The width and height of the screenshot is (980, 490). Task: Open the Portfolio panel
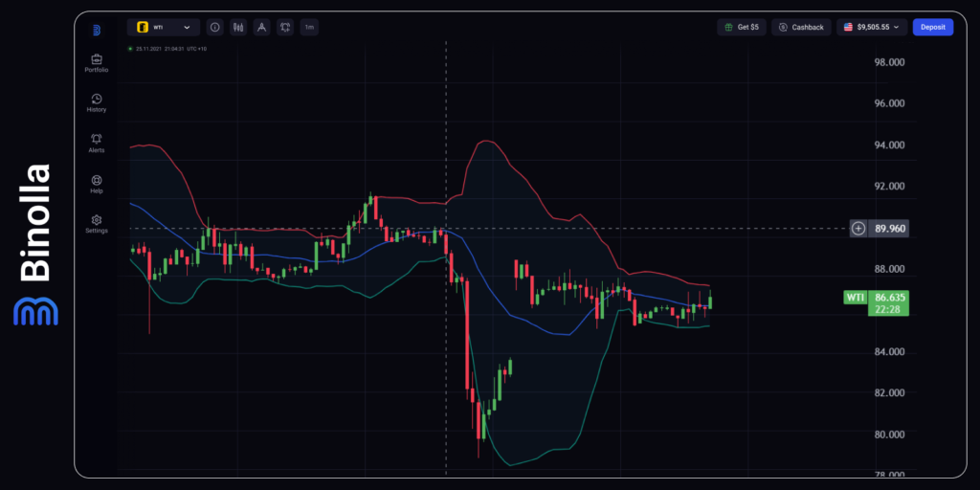(97, 63)
